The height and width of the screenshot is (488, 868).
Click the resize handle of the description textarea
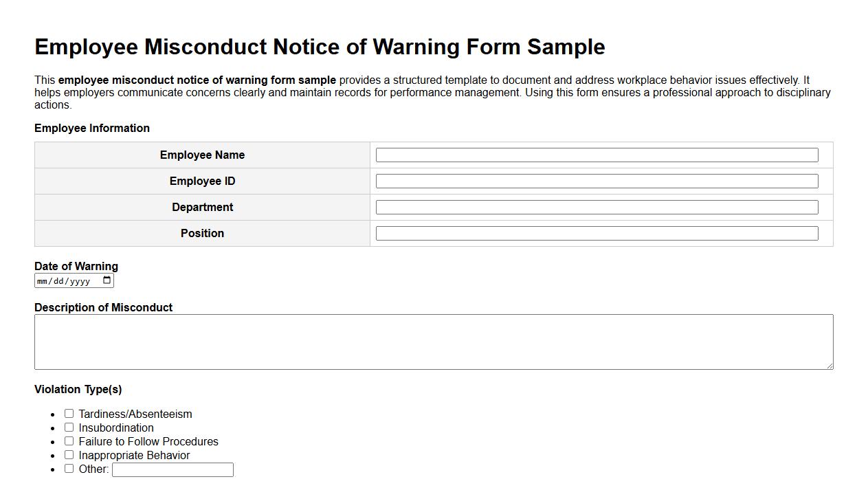click(830, 366)
